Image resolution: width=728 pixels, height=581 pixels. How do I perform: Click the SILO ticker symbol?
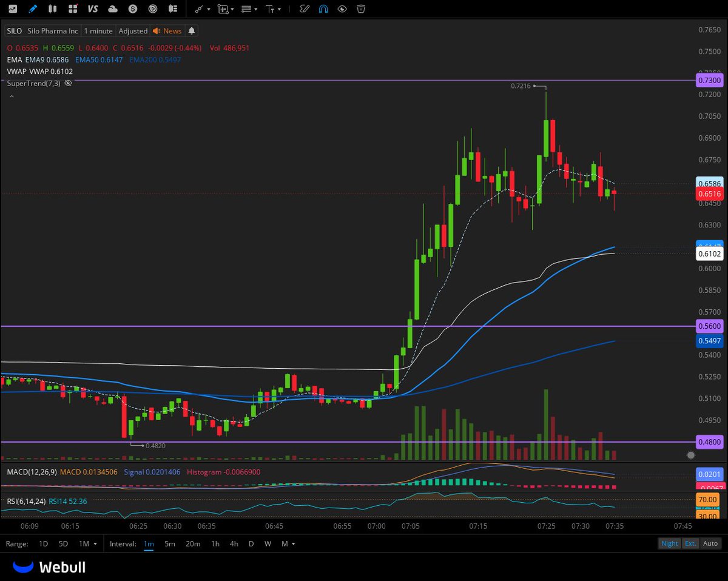click(13, 30)
